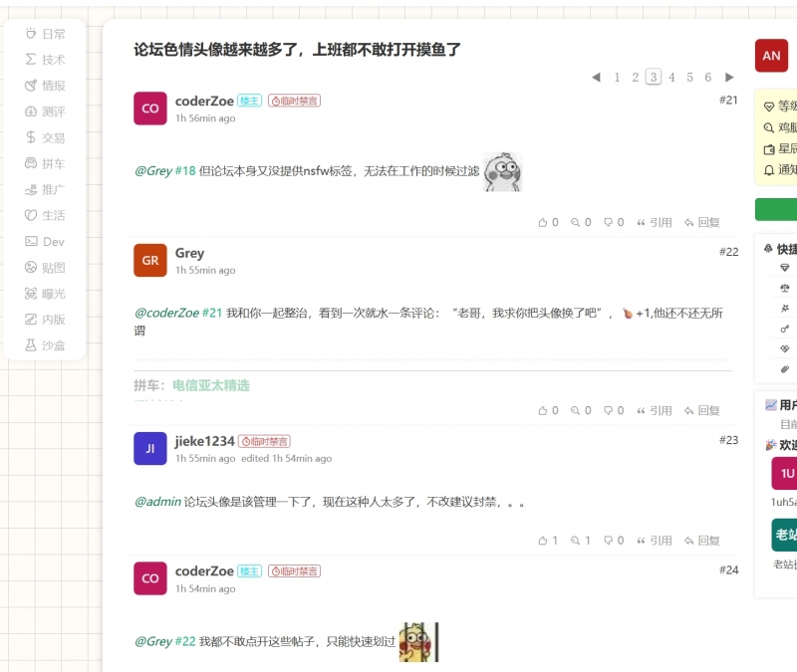The image size is (797, 672).
Task: Jump to page 1 of thread
Action: [617, 78]
